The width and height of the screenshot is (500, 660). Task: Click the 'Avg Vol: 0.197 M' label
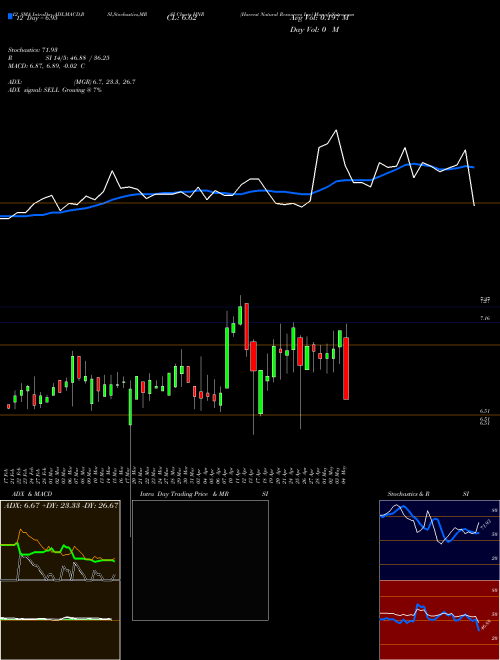(x=319, y=18)
